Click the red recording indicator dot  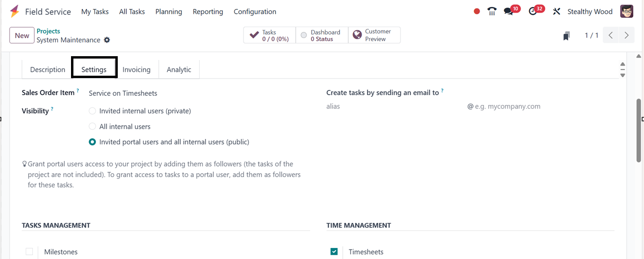[477, 11]
